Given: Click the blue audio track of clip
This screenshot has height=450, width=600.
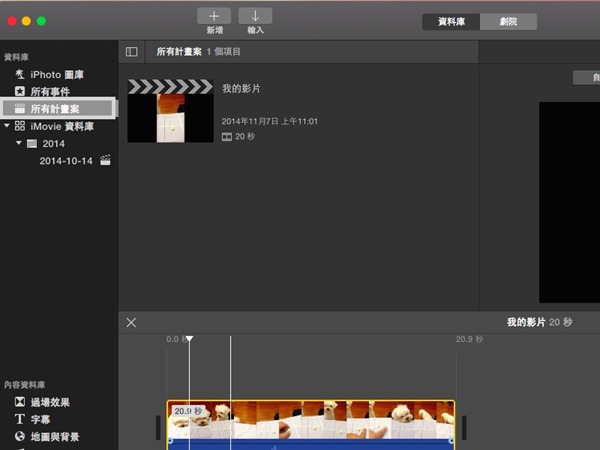Looking at the screenshot, I should click(x=311, y=444).
